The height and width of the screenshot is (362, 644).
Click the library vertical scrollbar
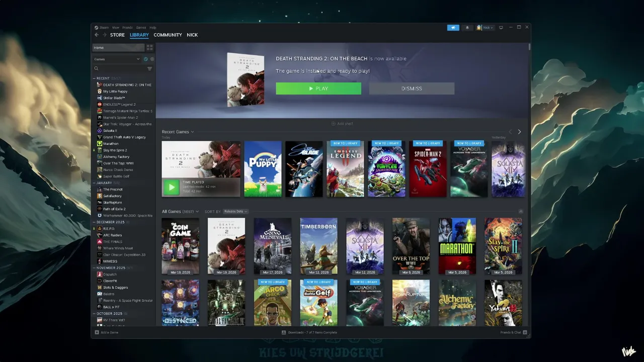(529, 47)
